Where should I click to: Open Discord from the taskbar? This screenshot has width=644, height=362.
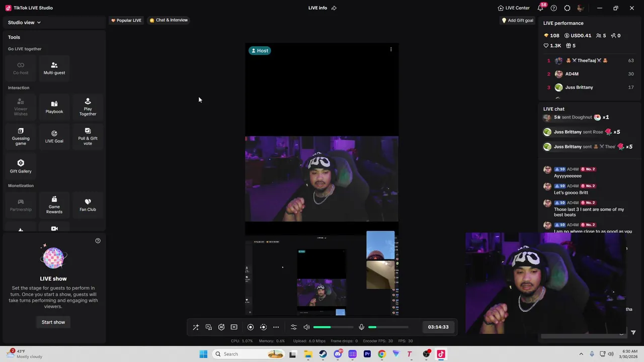(338, 354)
